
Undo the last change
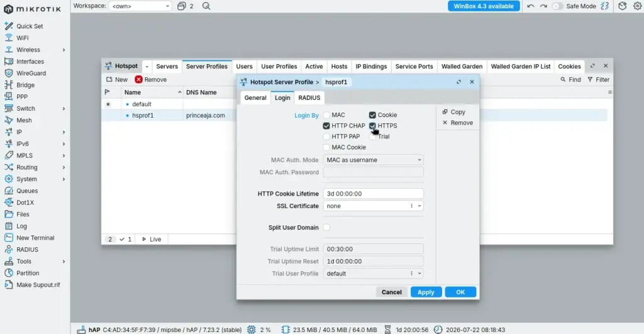pos(531,6)
